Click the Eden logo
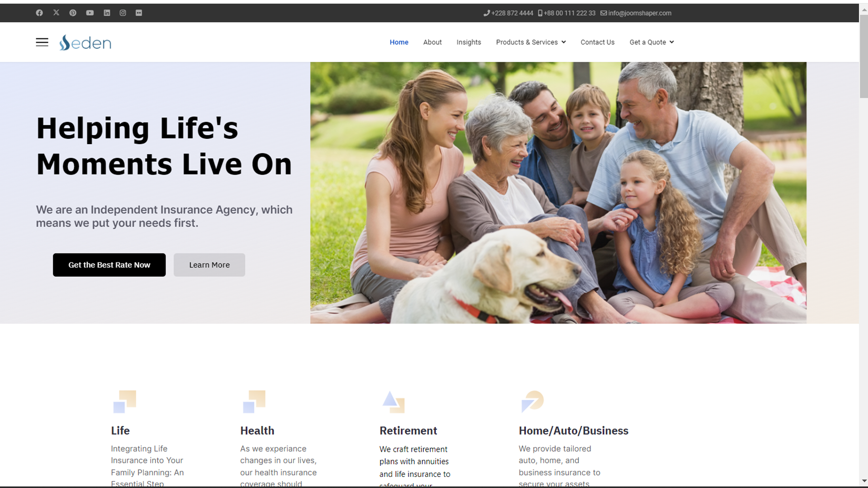Screen dimensions: 868x488 click(x=85, y=43)
